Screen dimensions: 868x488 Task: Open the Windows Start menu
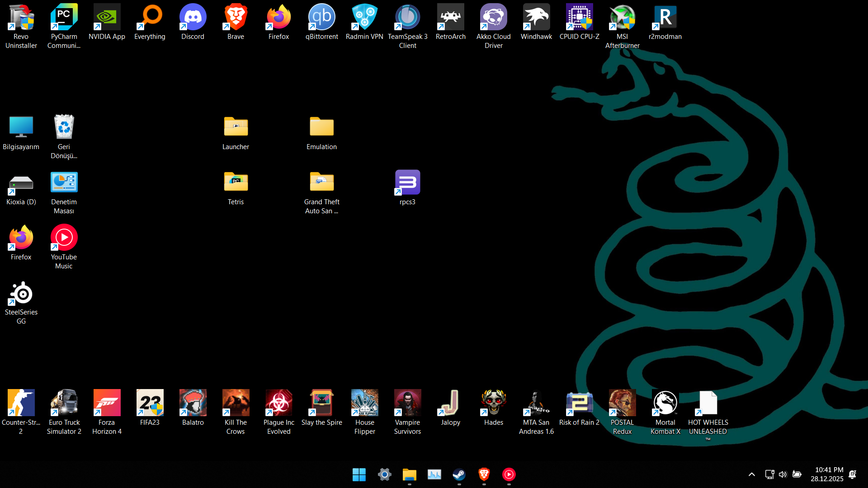click(x=359, y=474)
